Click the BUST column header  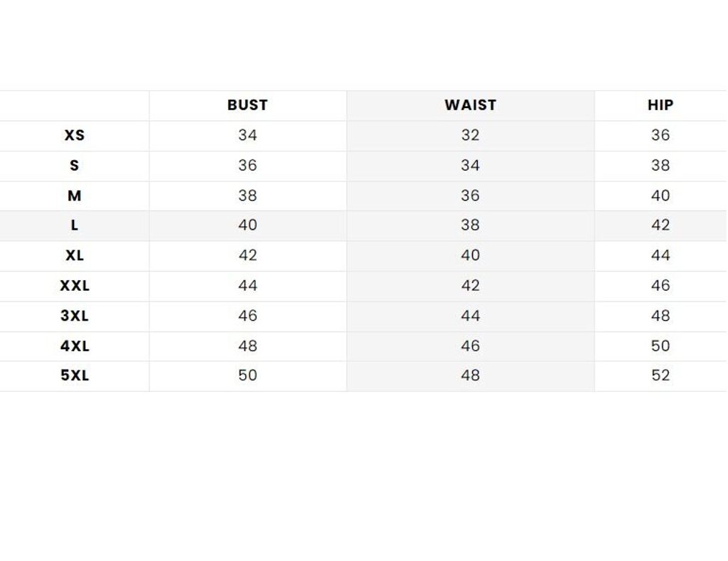pos(247,105)
